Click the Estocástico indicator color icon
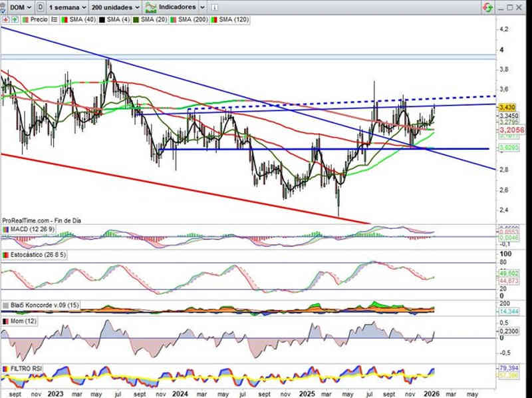532x398 pixels. 5,255
